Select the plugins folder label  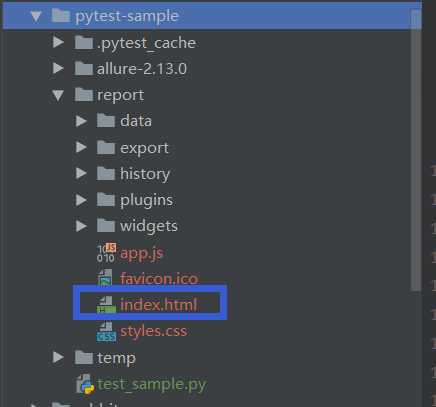coord(146,200)
